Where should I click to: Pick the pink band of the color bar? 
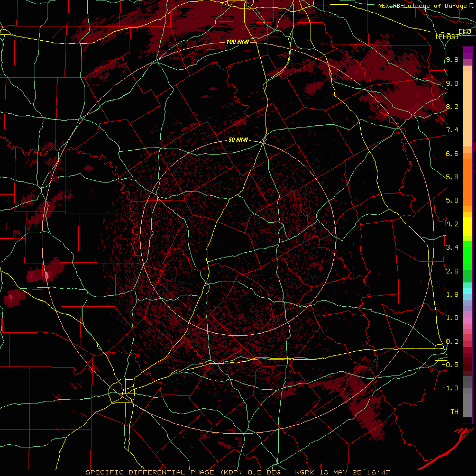[467, 321]
